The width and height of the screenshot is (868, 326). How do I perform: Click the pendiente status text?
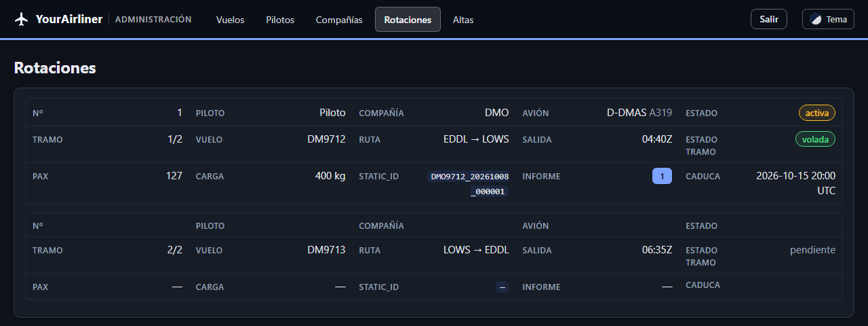pyautogui.click(x=812, y=250)
